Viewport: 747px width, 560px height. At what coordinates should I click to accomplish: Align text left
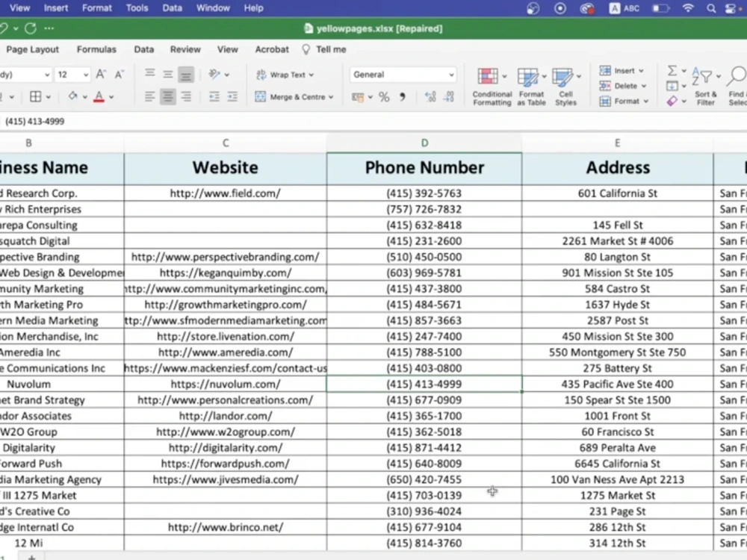click(149, 96)
